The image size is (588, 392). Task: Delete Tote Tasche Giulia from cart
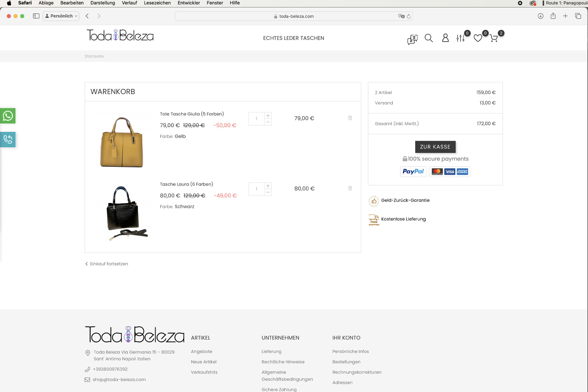(350, 118)
